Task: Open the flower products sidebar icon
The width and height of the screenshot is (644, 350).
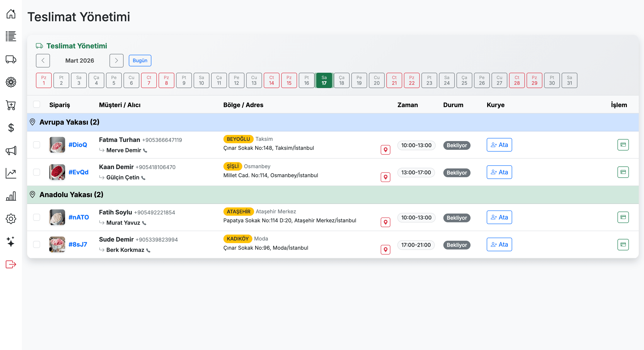Action: (x=11, y=82)
